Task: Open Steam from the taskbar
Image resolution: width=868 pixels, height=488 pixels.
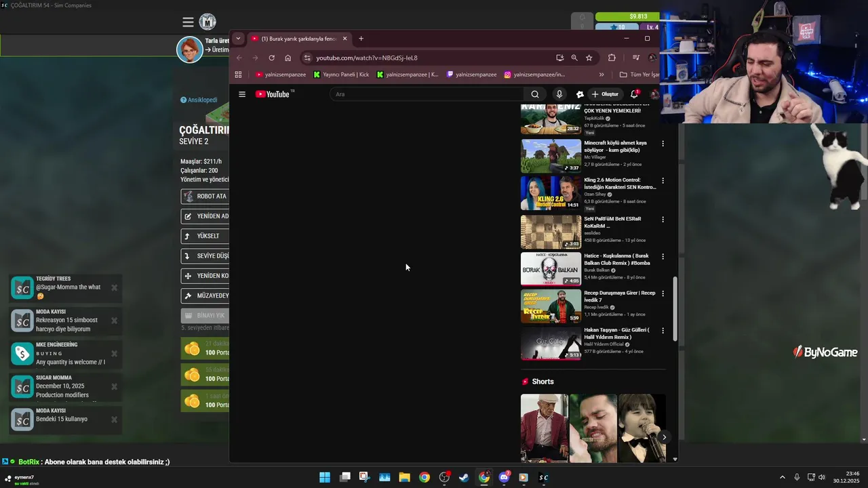Action: tap(464, 477)
